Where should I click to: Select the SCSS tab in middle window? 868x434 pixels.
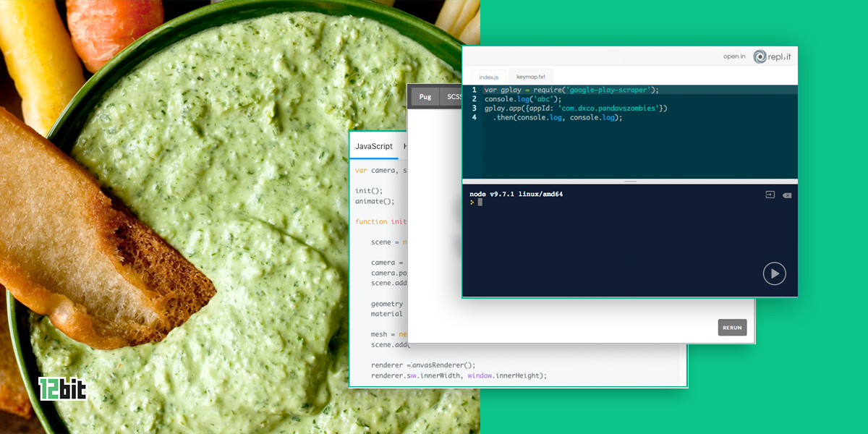point(452,96)
